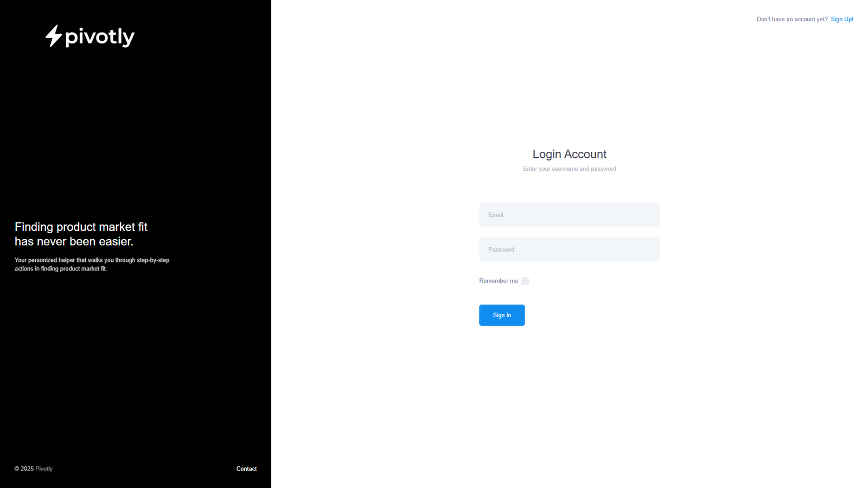Click the 'Email' placeholder text

point(496,215)
